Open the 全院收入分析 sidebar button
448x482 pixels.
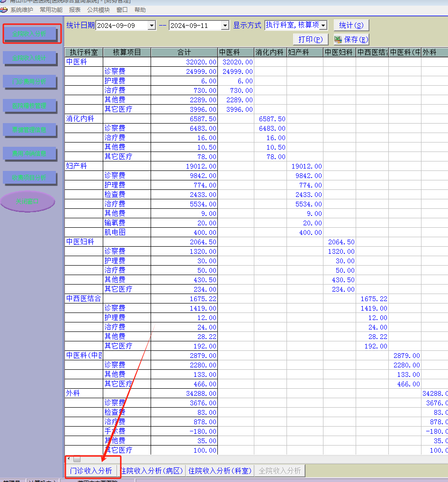pos(29,34)
